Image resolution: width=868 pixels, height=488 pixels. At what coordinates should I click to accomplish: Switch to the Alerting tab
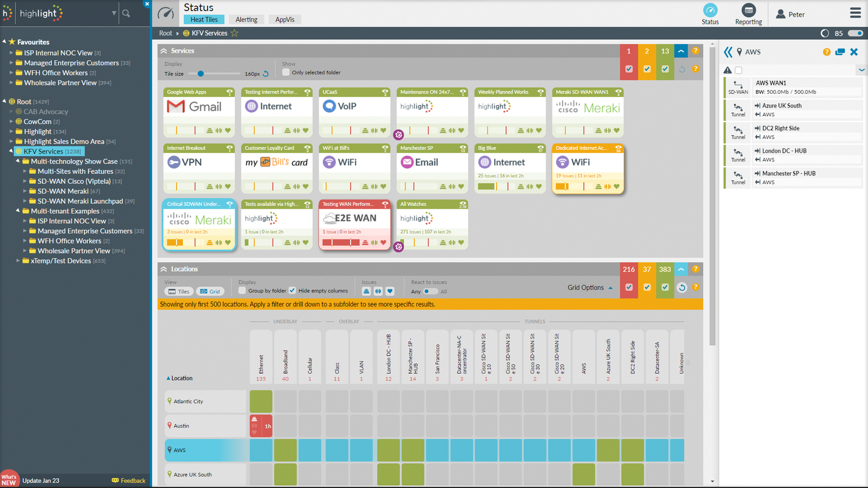coord(247,19)
